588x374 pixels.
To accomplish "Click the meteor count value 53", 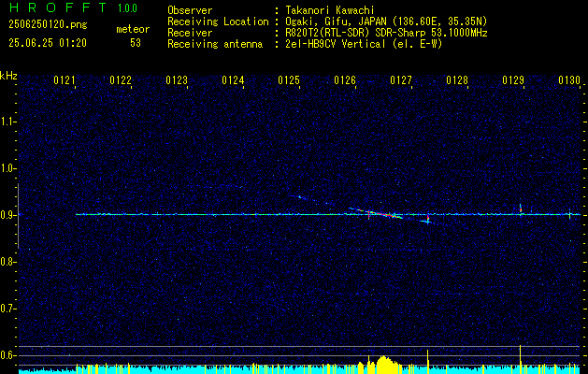I will [x=136, y=43].
